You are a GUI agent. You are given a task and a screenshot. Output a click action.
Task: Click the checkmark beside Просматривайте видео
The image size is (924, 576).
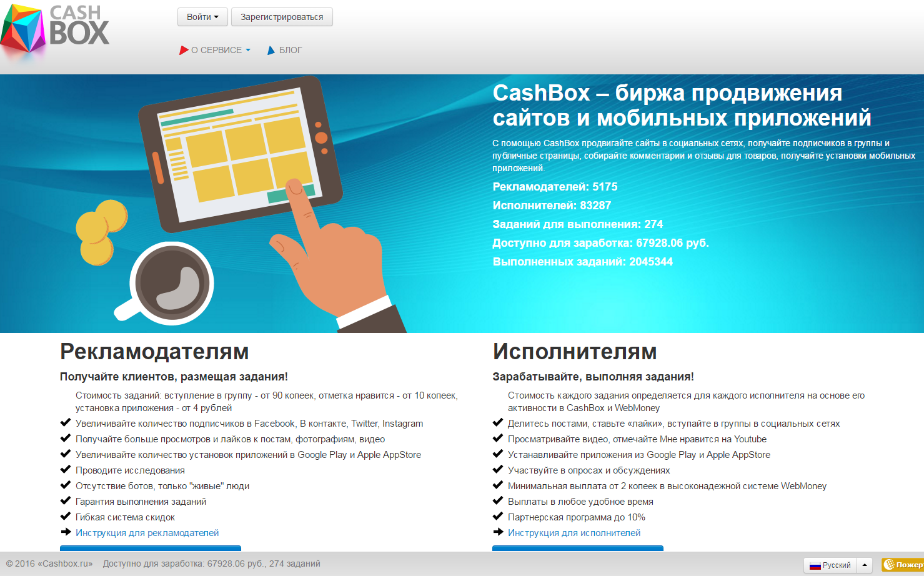coord(498,438)
